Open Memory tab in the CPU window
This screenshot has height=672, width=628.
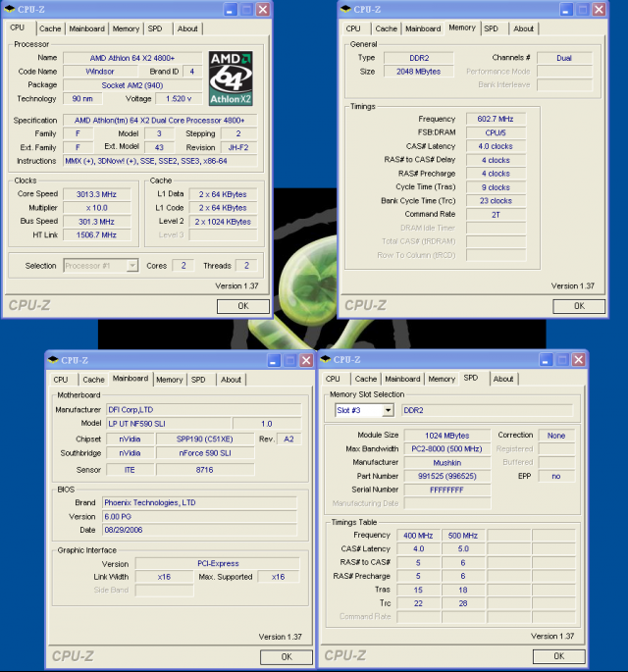point(126,28)
